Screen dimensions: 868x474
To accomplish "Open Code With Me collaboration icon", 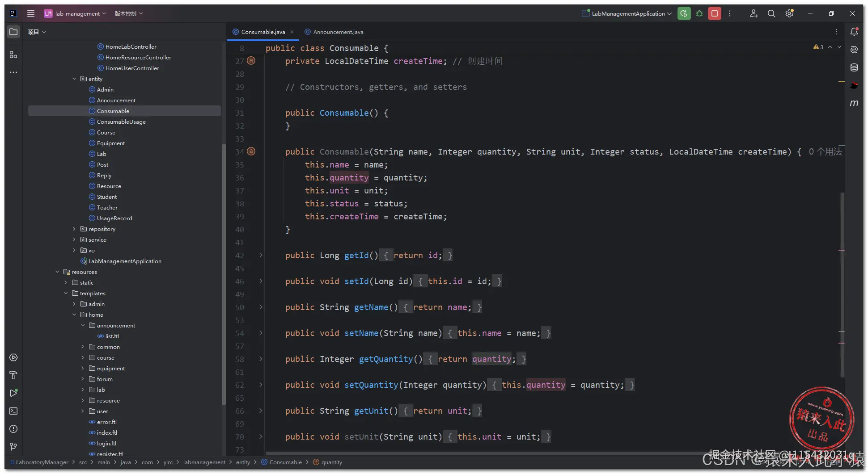I will coord(754,13).
